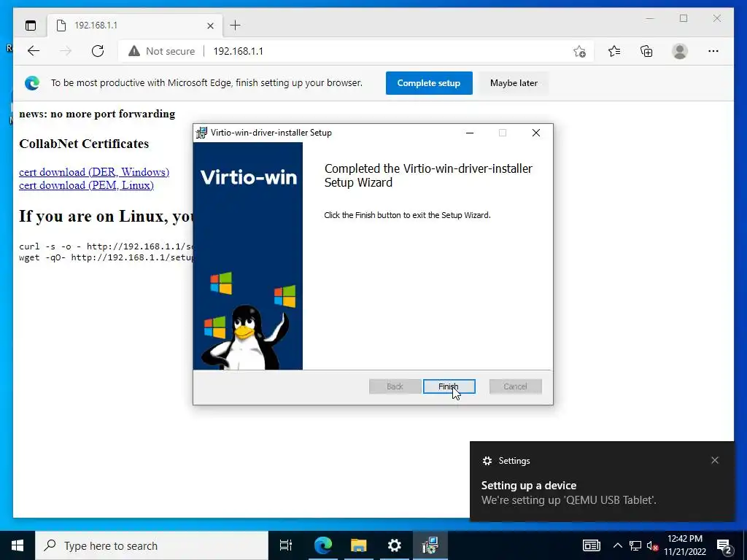Open cert download (PEM, Linux) link
This screenshot has width=747, height=560.
86,185
